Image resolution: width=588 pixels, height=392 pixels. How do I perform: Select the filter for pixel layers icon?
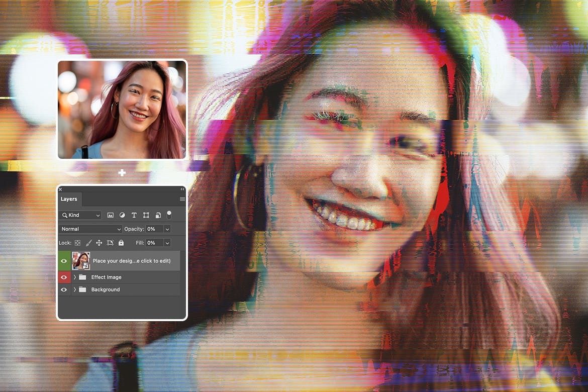110,215
